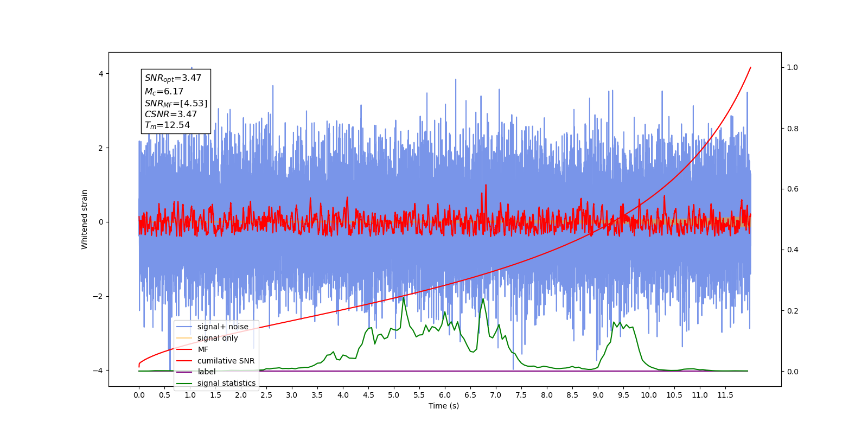Click the blue legend line for signal+ noise

point(184,327)
